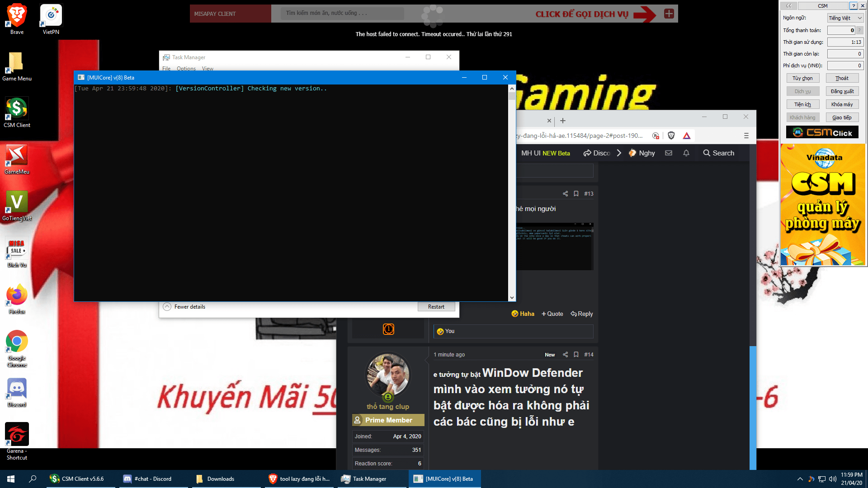The width and height of the screenshot is (868, 488).
Task: Click the Reply link on the post
Action: click(x=582, y=314)
